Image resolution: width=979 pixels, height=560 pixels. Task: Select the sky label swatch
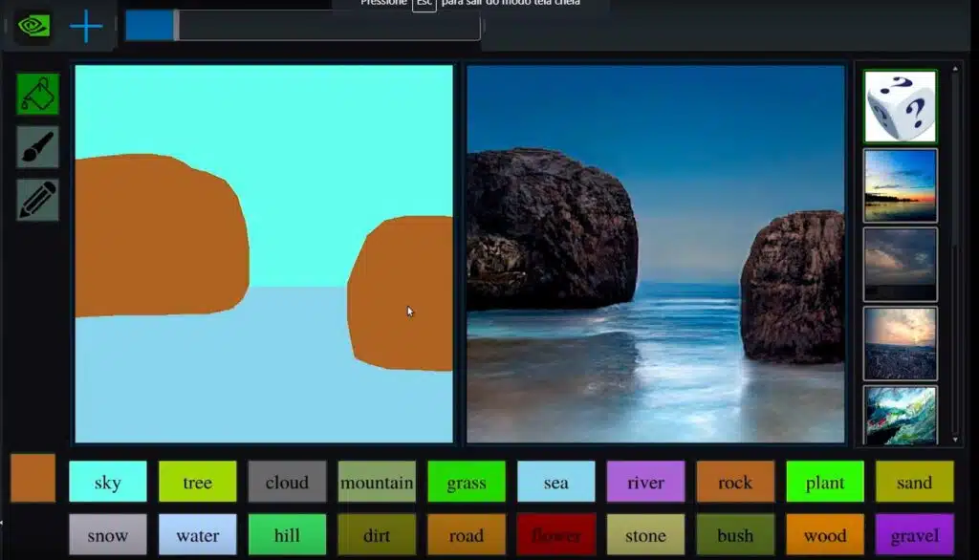(108, 482)
